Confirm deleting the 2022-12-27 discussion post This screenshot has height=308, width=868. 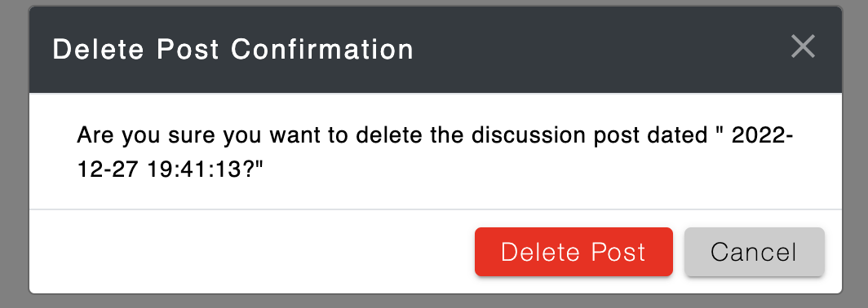coord(573,252)
